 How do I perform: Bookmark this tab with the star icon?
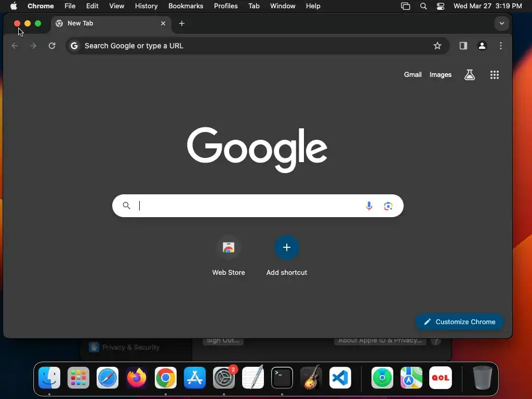click(437, 46)
